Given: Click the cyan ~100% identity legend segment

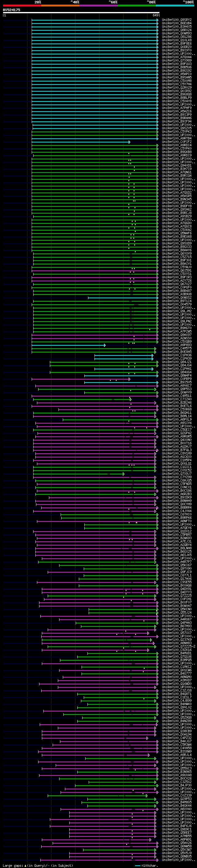Looking at the screenshot, I should click(175, 6).
